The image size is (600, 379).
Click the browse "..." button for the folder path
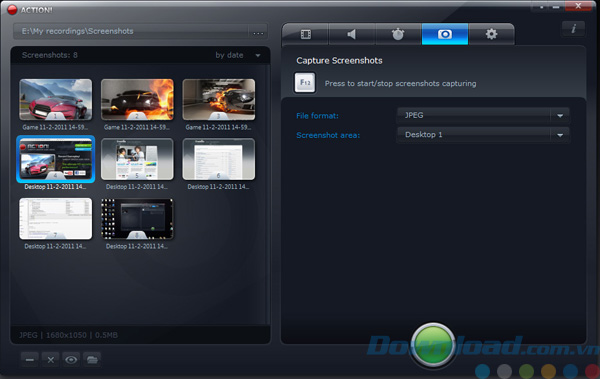point(258,32)
